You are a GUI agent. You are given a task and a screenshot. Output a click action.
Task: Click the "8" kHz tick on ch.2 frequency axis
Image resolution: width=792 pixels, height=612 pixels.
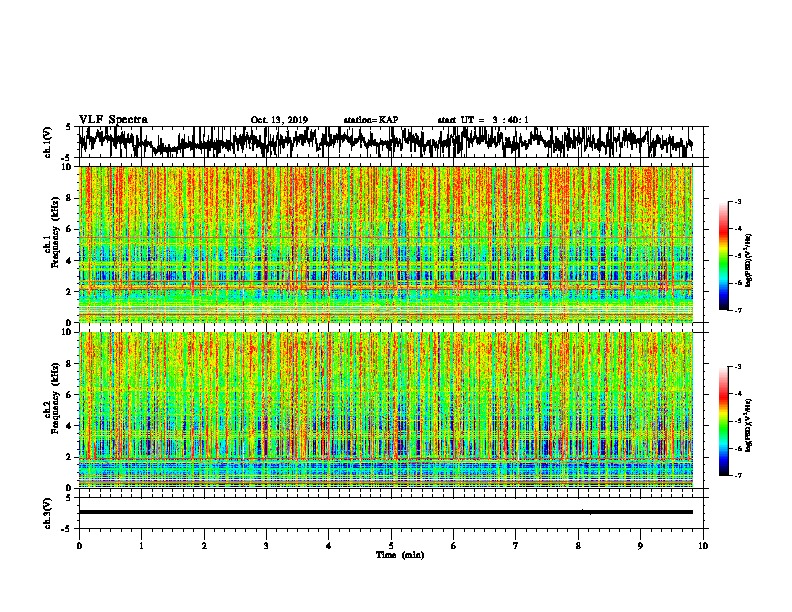click(x=69, y=364)
